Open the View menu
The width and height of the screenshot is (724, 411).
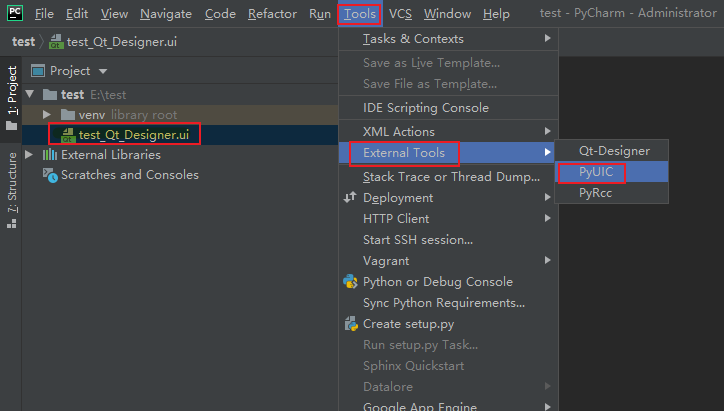pos(114,14)
